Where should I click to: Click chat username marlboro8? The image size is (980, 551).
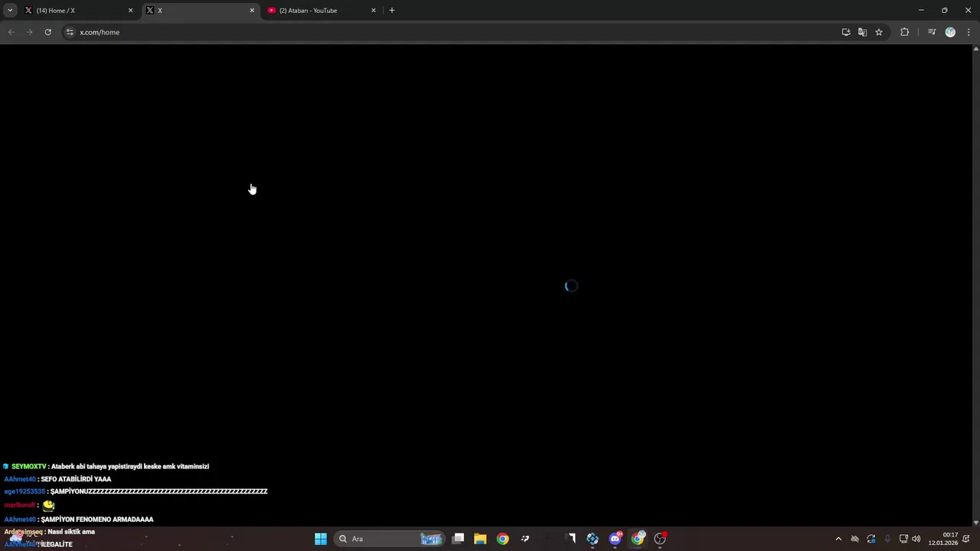pos(20,505)
